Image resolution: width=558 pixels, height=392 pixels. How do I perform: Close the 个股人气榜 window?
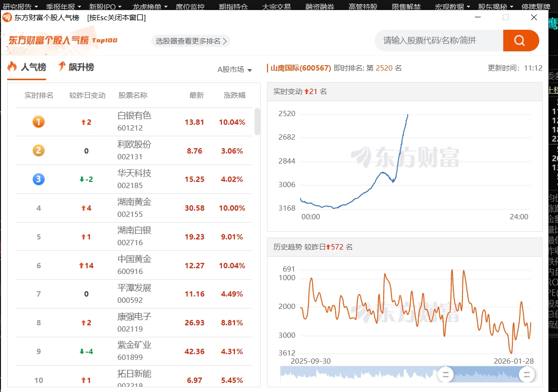(x=534, y=17)
